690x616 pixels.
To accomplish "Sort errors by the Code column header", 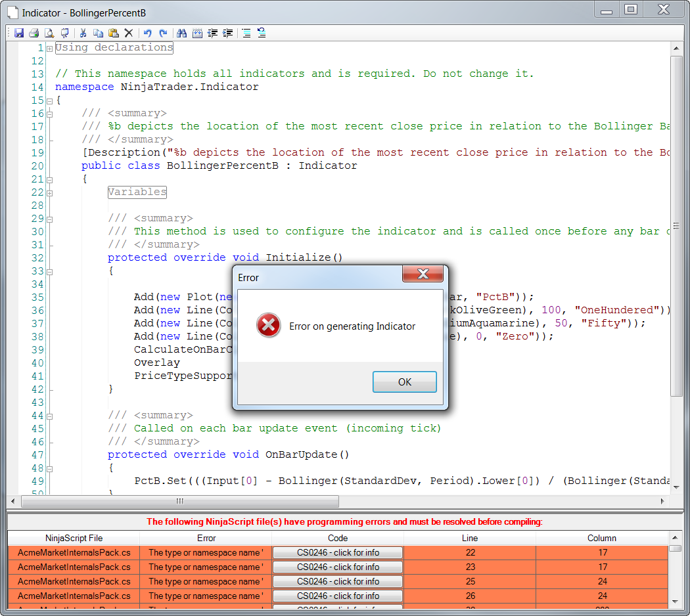I will pos(338,538).
